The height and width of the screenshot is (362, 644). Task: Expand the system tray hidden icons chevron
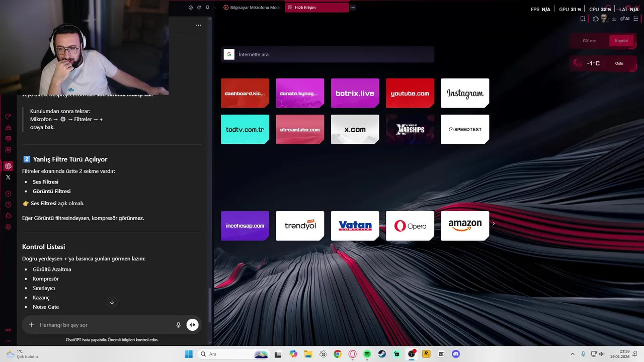pos(572,354)
